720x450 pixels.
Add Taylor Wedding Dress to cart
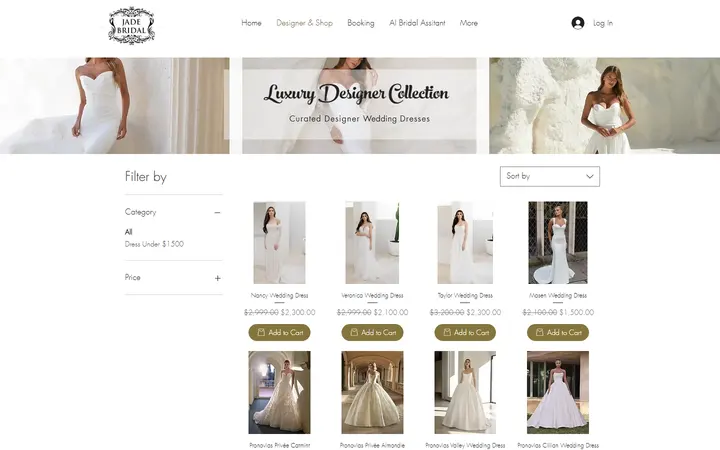click(x=465, y=332)
